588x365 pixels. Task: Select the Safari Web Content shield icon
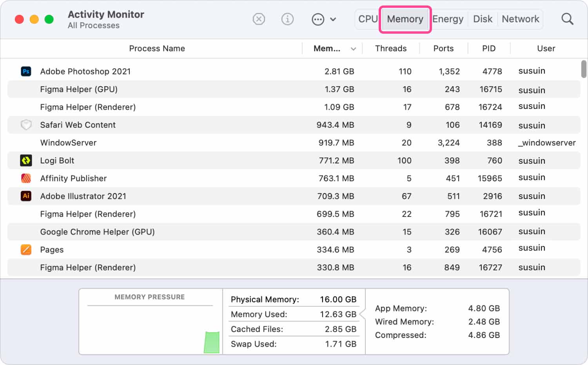click(x=26, y=125)
